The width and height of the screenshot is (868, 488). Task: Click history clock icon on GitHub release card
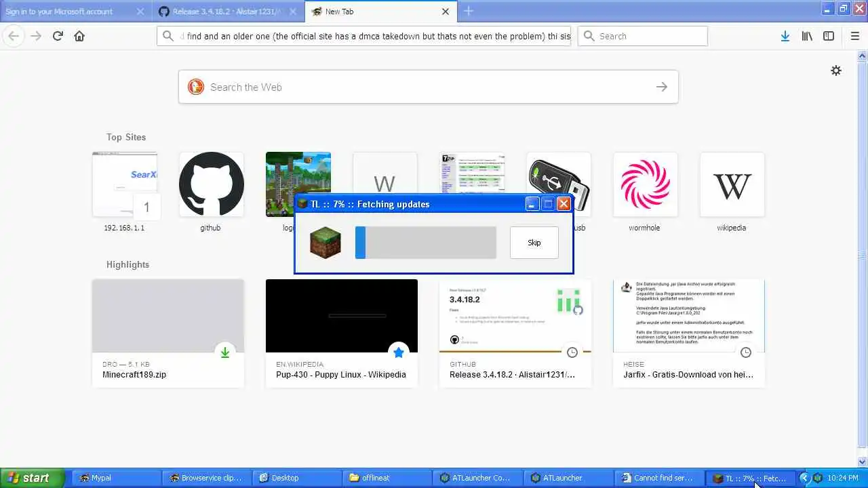(x=572, y=352)
